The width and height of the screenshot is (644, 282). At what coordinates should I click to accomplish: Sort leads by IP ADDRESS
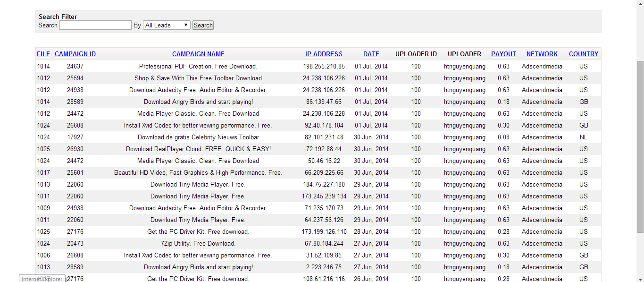pos(324,54)
